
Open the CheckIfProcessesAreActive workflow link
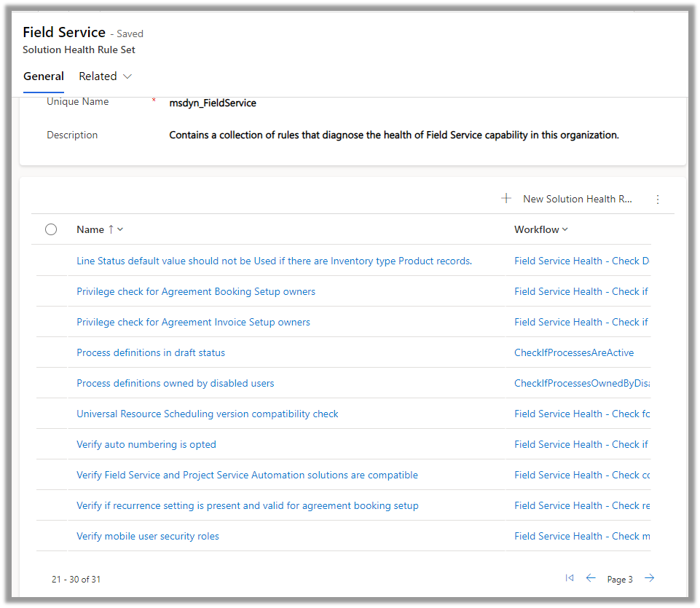click(x=574, y=352)
